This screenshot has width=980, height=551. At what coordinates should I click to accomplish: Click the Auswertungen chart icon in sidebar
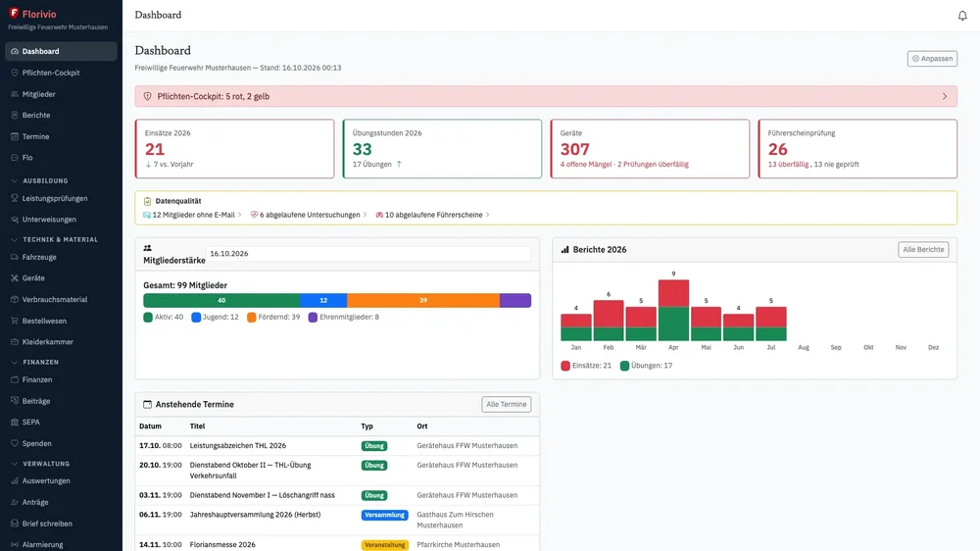tap(15, 481)
